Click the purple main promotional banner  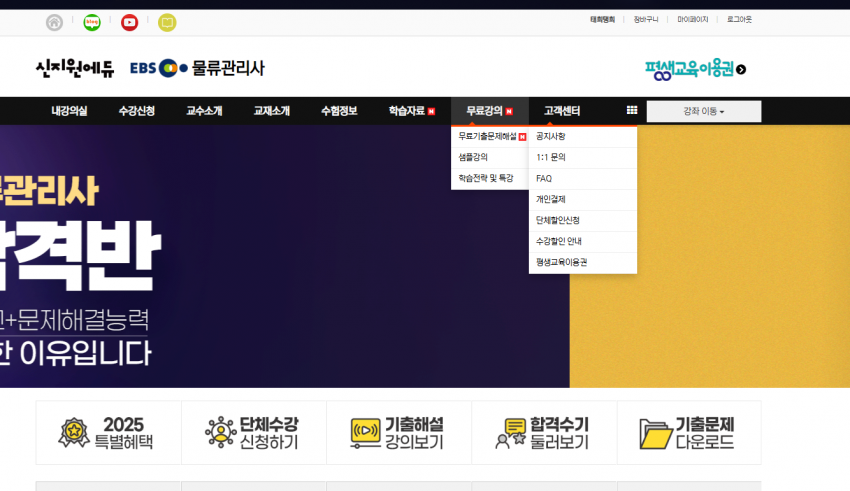(285, 256)
